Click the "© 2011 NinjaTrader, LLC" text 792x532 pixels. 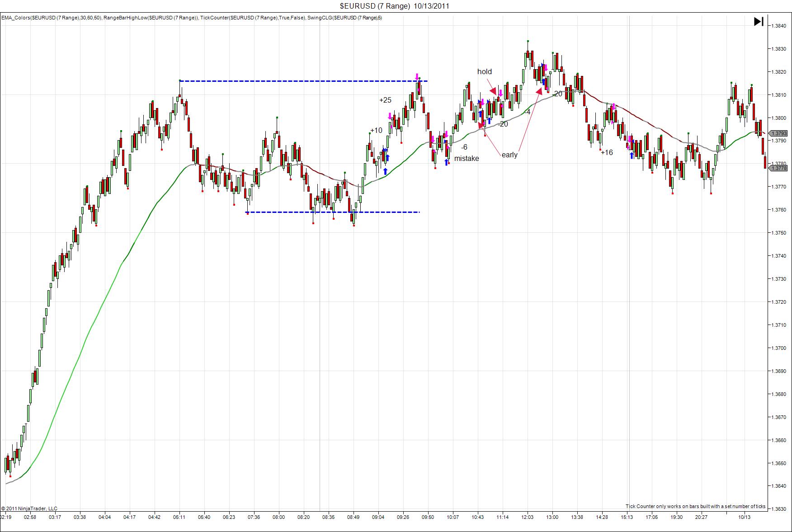point(29,508)
